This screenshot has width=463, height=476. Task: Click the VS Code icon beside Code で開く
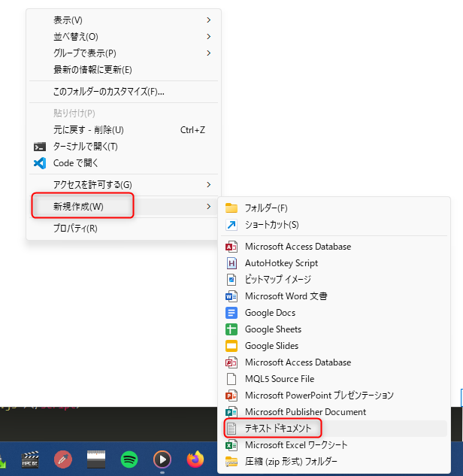40,163
